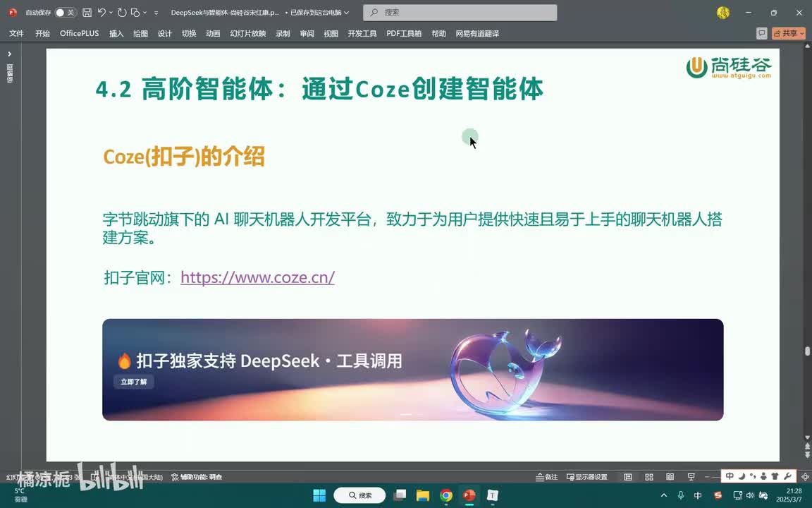
Task: Switch to the 开始 ribbon tab
Action: click(42, 33)
